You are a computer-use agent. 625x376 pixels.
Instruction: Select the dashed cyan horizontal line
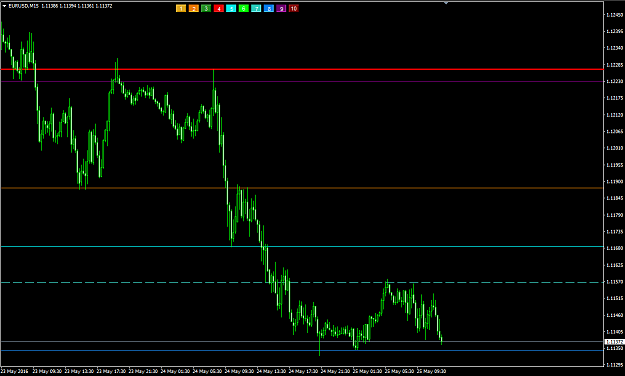[x=302, y=282]
